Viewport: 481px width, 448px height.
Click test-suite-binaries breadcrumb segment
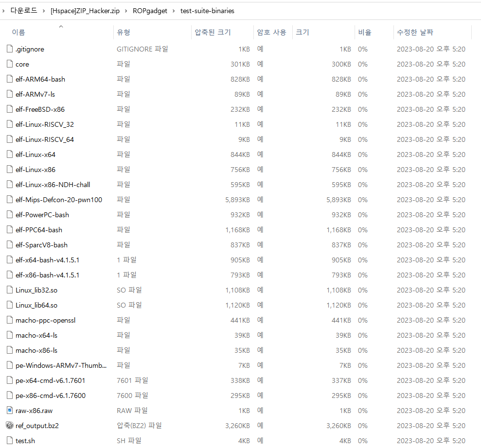point(207,11)
